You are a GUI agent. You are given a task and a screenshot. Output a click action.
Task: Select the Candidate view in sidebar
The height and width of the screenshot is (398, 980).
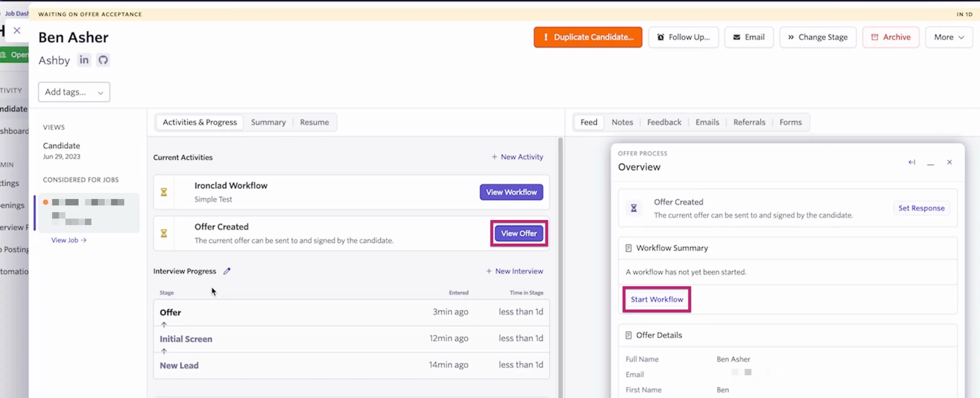coord(62,151)
